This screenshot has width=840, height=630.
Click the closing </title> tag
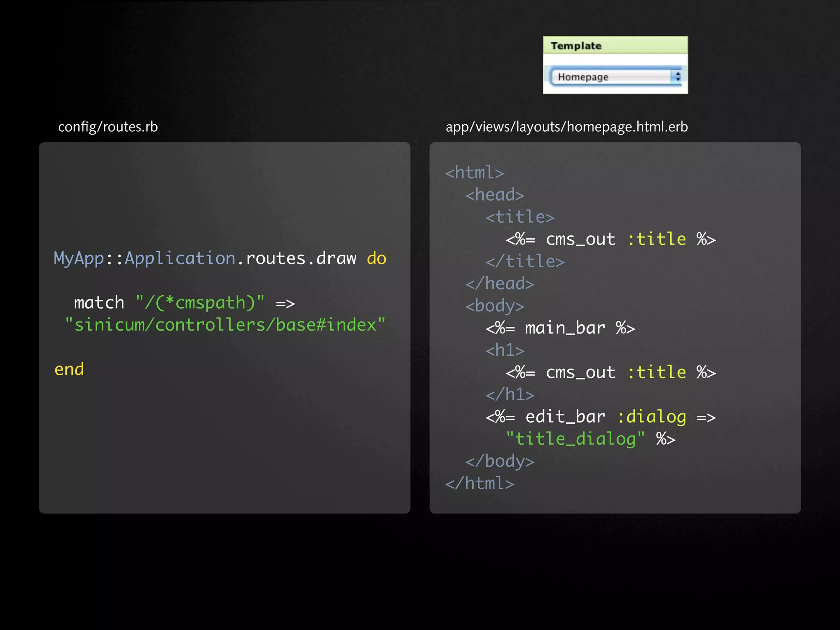(525, 261)
